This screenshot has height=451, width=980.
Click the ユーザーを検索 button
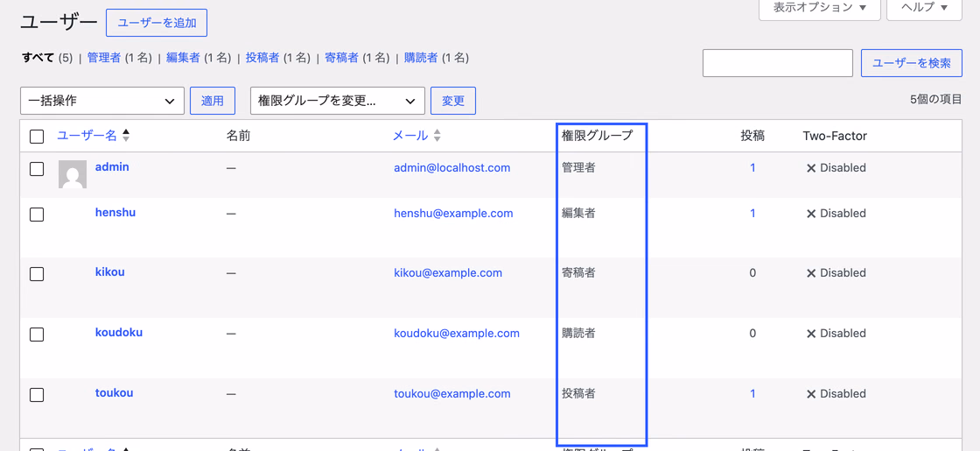click(912, 63)
